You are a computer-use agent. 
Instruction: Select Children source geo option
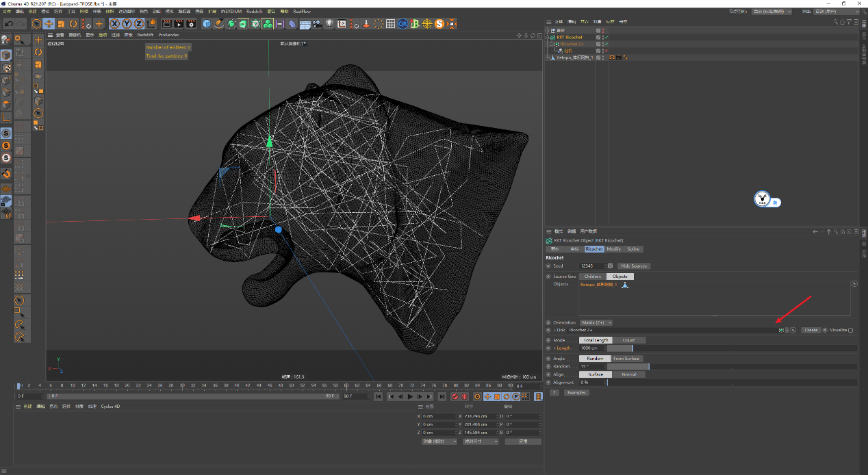pyautogui.click(x=592, y=277)
